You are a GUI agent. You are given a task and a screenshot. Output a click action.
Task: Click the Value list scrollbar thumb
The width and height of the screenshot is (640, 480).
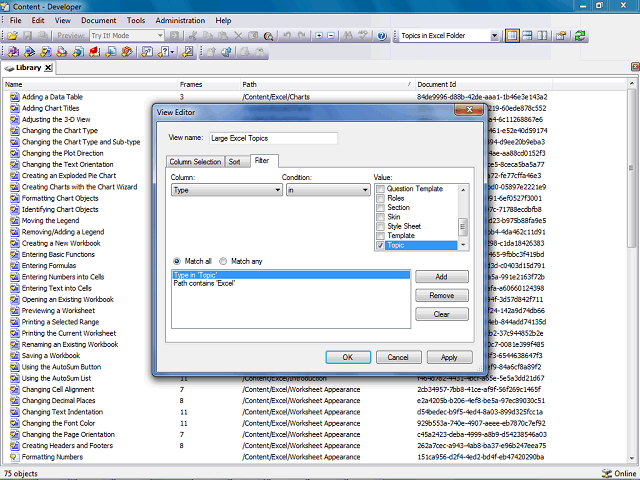pos(463,227)
